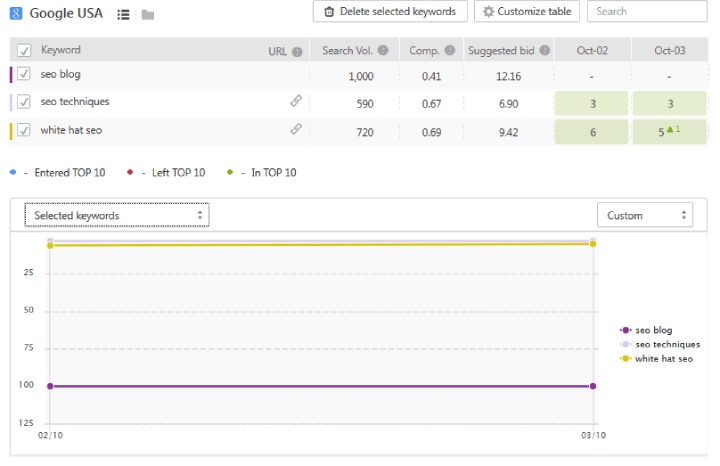Open the Selected keywords dropdown

coord(117,215)
